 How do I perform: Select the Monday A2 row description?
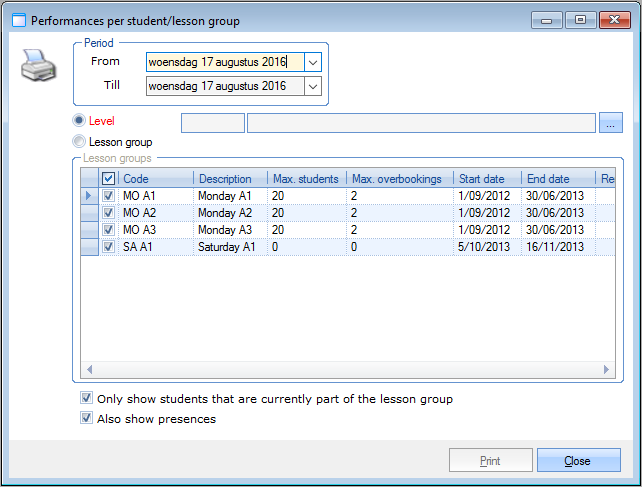230,213
